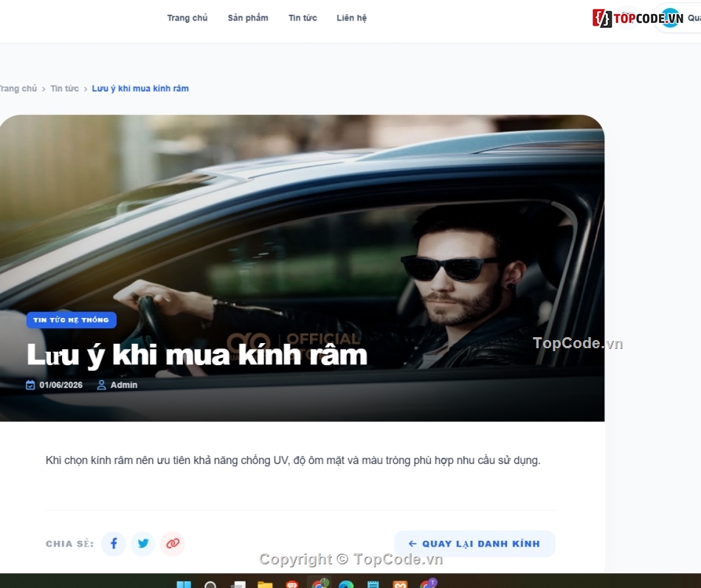Share the article on Facebook
Viewport: 701px width, 588px height.
(x=114, y=544)
